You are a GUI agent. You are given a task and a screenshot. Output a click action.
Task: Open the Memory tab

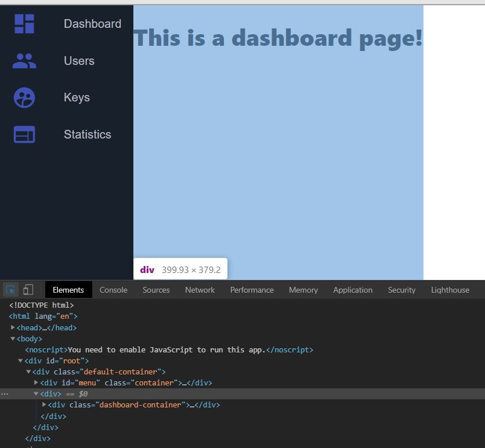coord(303,290)
